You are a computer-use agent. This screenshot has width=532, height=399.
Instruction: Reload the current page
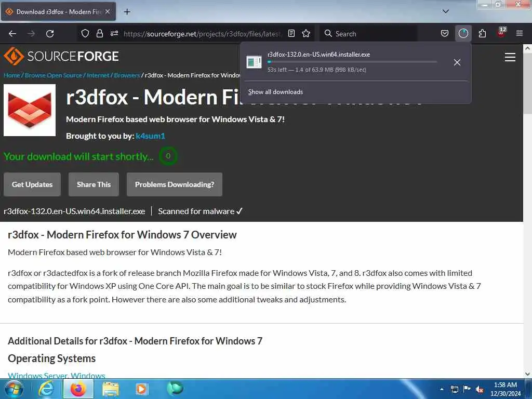(x=50, y=34)
